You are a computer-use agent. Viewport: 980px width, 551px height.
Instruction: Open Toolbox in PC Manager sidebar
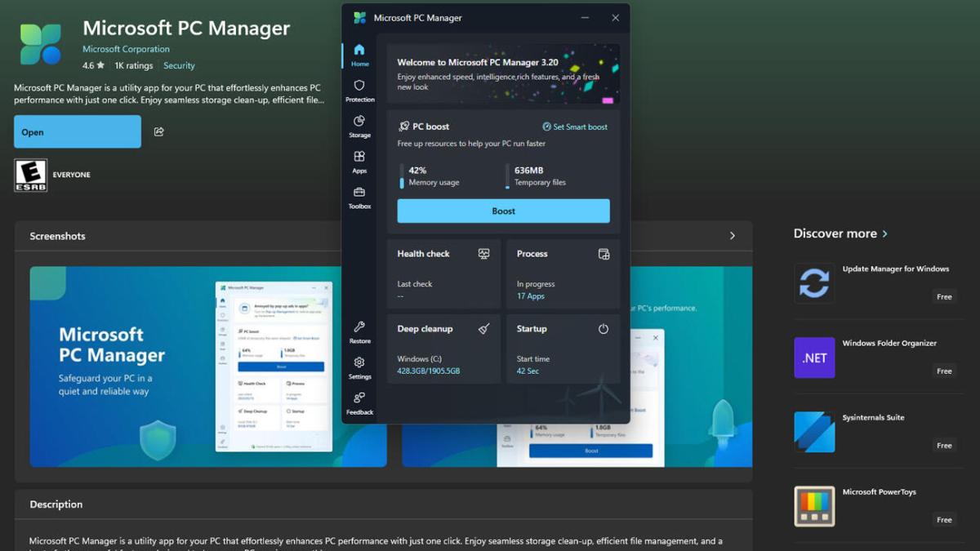pos(359,198)
